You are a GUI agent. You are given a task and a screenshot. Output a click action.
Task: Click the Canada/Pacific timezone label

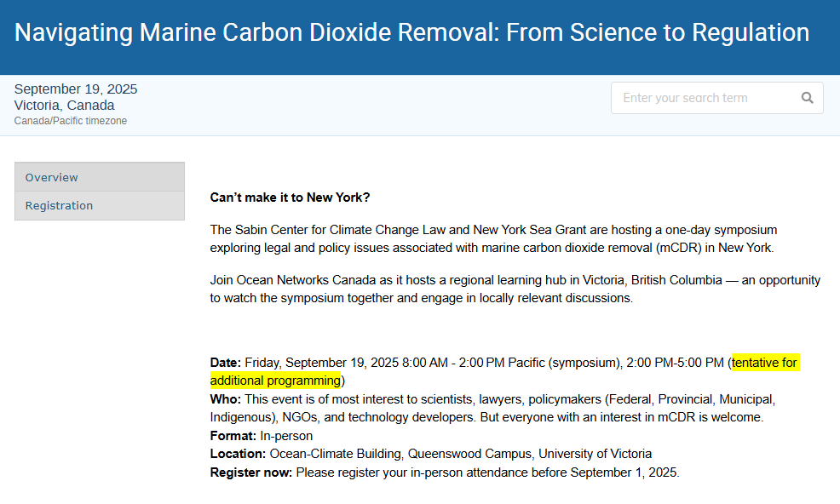pyautogui.click(x=71, y=121)
